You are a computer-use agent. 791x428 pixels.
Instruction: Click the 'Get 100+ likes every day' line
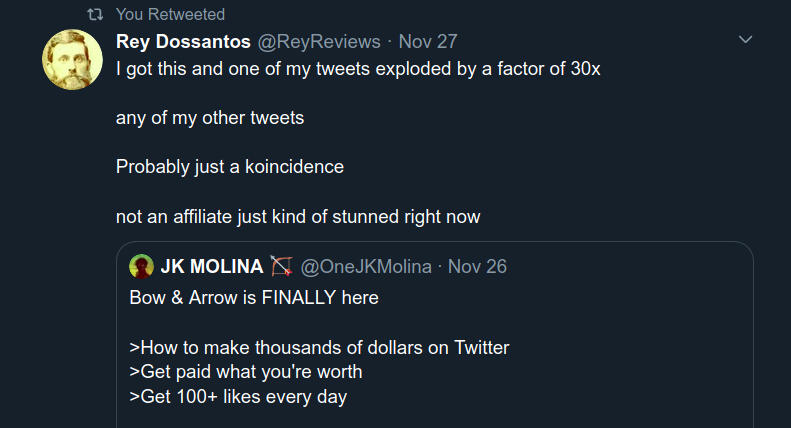tap(238, 396)
